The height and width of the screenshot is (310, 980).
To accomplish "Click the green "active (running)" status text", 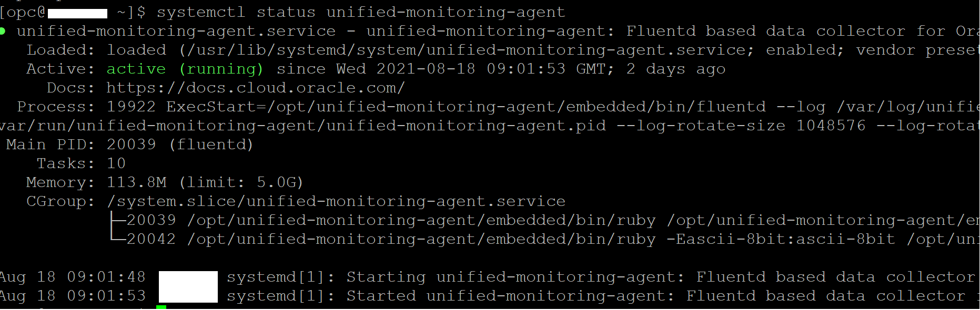I will click(184, 69).
